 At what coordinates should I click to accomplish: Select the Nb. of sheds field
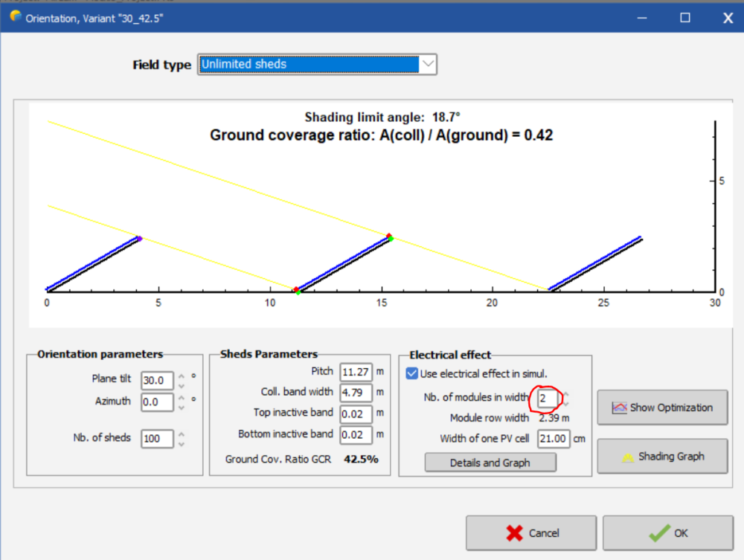point(157,439)
